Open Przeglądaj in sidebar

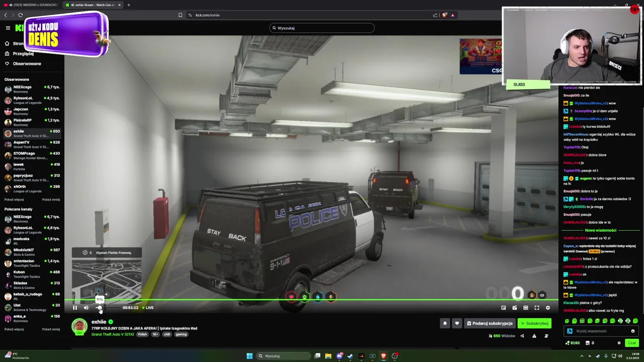coord(23,53)
